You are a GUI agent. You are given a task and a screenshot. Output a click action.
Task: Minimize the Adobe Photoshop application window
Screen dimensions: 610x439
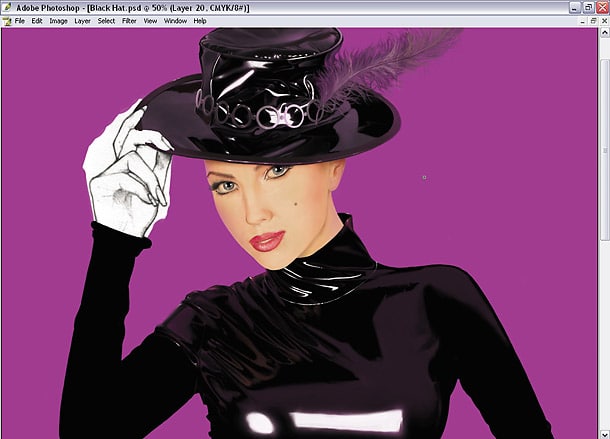575,7
